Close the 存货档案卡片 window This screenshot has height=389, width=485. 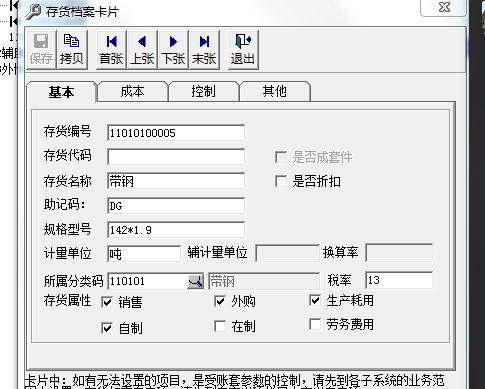click(x=444, y=7)
